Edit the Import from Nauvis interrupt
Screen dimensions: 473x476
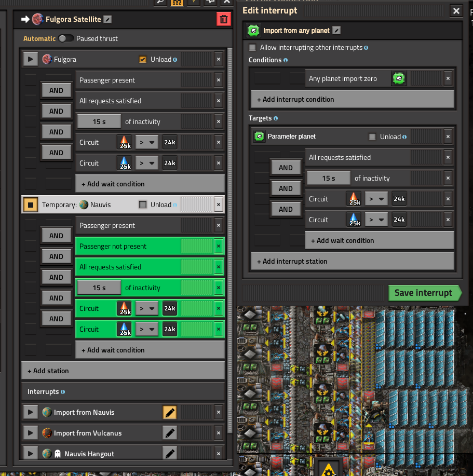click(170, 413)
